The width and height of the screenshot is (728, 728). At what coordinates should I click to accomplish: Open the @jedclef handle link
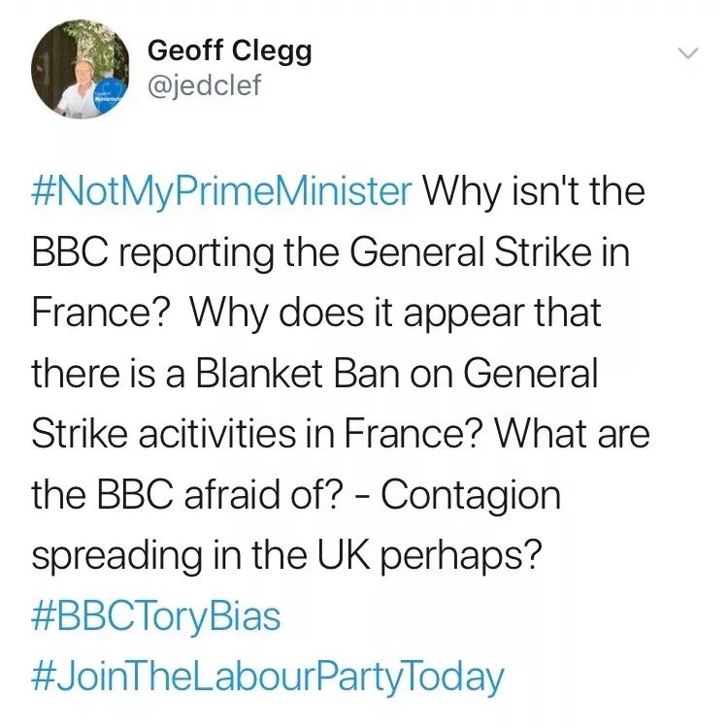[x=204, y=85]
